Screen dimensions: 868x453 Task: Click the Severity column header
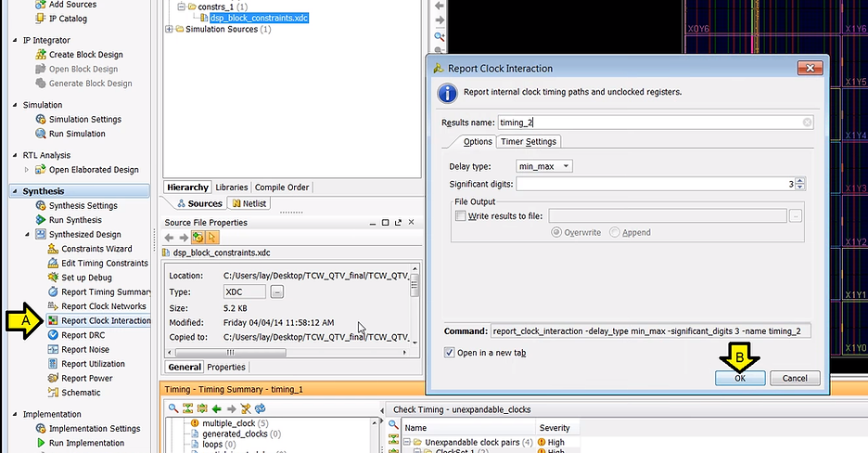555,428
